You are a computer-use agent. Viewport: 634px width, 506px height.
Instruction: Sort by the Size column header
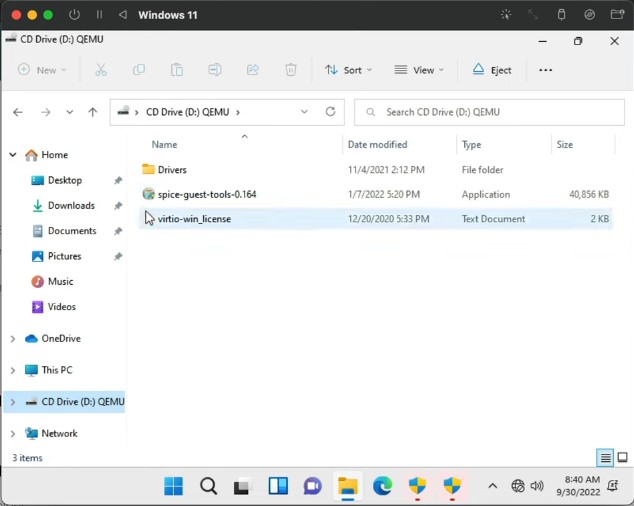tap(564, 144)
